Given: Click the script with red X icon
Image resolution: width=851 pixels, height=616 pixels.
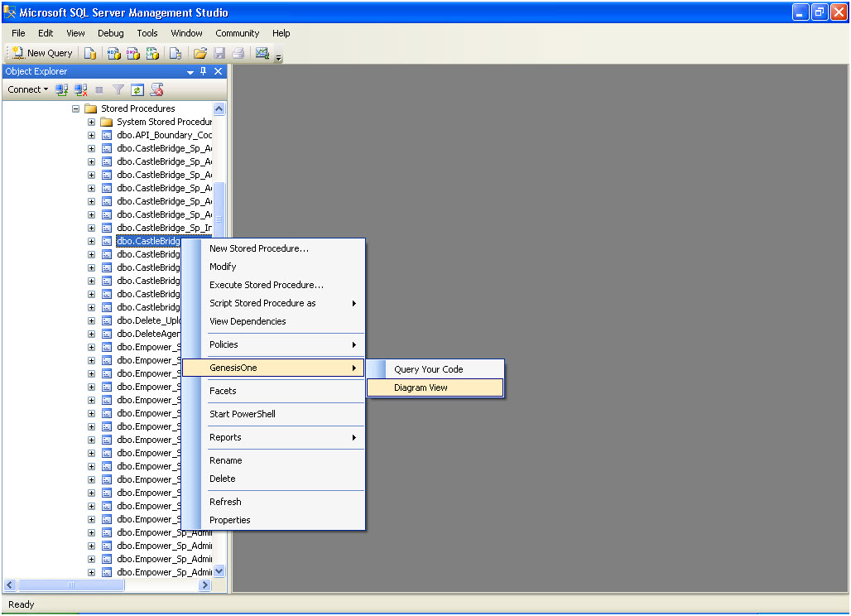Looking at the screenshot, I should coord(156,89).
